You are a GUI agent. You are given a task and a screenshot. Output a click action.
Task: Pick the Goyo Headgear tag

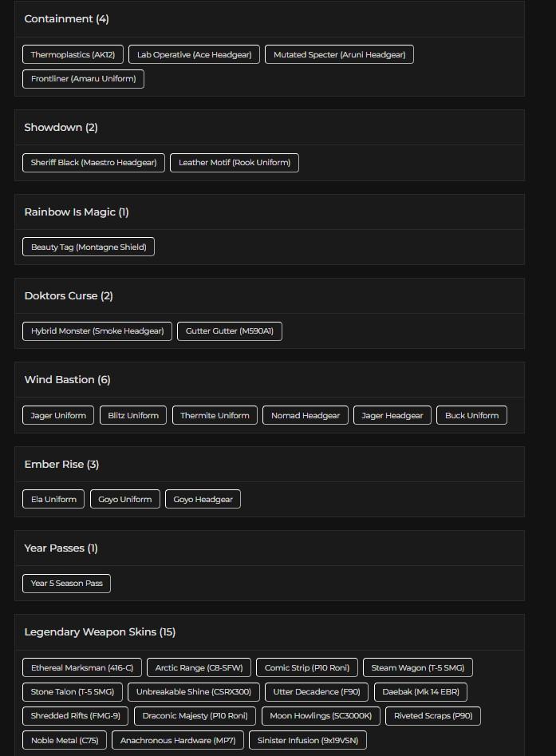pyautogui.click(x=203, y=500)
